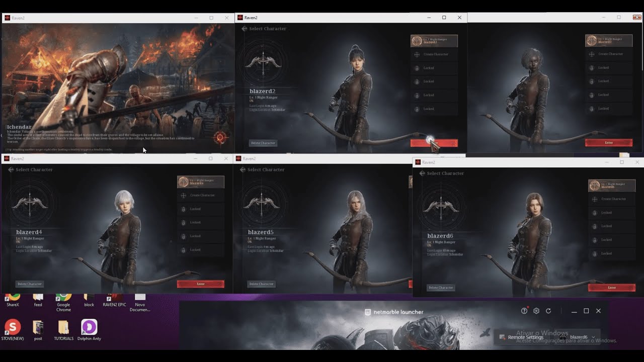Launch Dolphin Anty from the desktop
The height and width of the screenshot is (362, 644).
[x=89, y=330]
